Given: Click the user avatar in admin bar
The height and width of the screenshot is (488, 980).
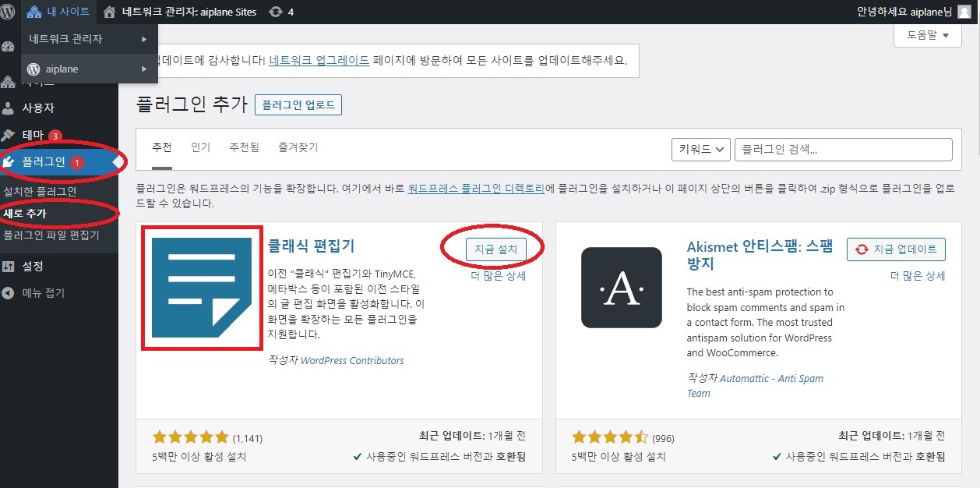Looking at the screenshot, I should point(964,12).
